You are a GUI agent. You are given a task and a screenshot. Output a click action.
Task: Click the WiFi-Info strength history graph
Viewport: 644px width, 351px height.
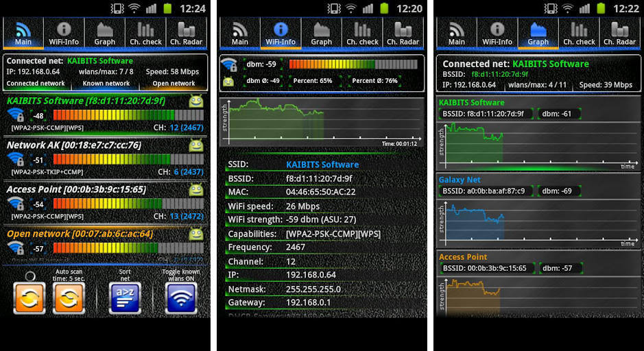[x=322, y=121]
